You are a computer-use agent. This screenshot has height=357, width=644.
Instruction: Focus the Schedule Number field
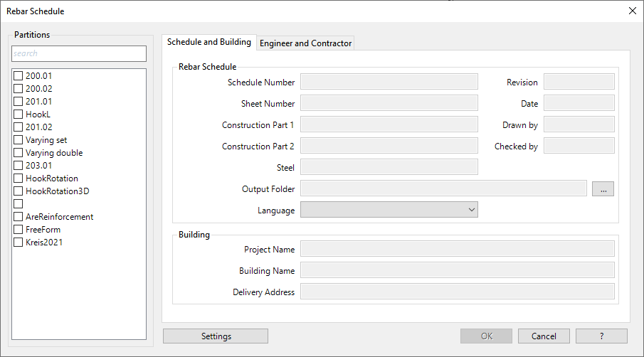point(389,82)
